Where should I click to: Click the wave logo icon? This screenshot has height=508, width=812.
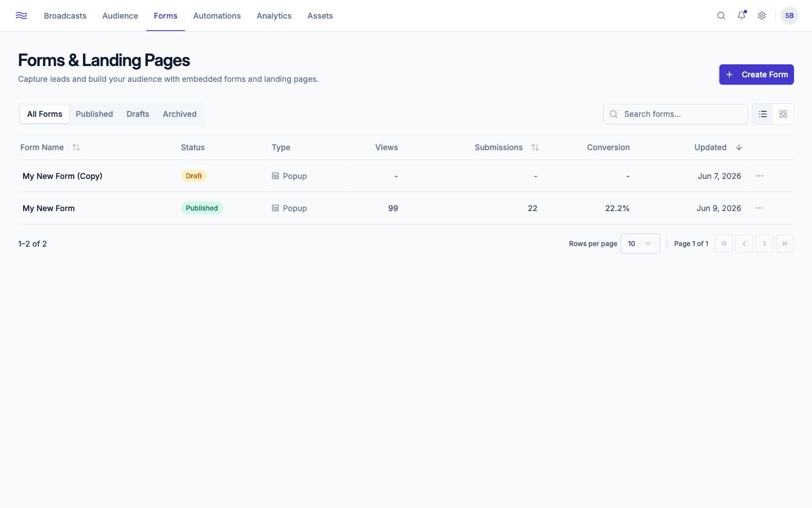(x=21, y=16)
